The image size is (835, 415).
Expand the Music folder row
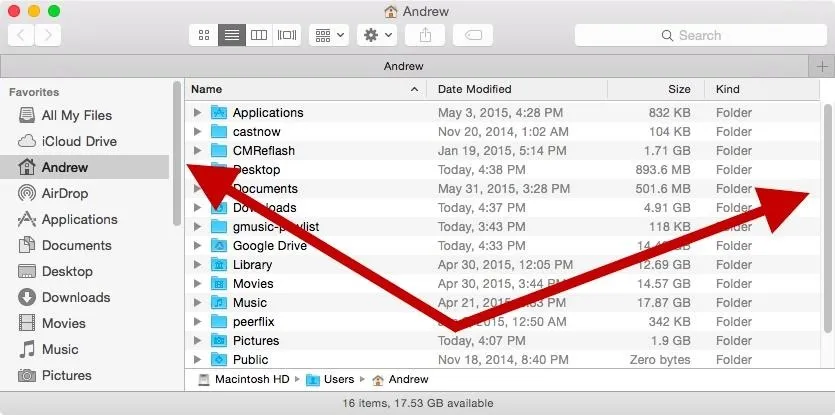click(x=198, y=303)
